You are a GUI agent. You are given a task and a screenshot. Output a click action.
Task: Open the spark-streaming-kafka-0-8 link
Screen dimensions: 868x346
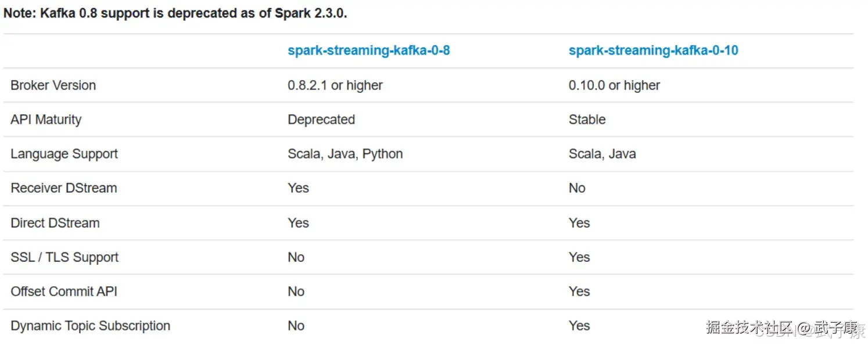(x=369, y=51)
